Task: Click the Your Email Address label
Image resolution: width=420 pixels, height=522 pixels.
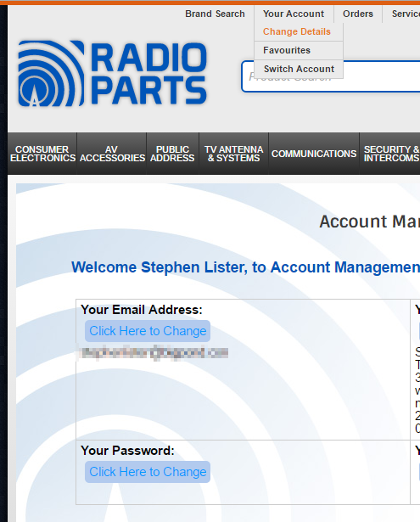Action: (142, 310)
